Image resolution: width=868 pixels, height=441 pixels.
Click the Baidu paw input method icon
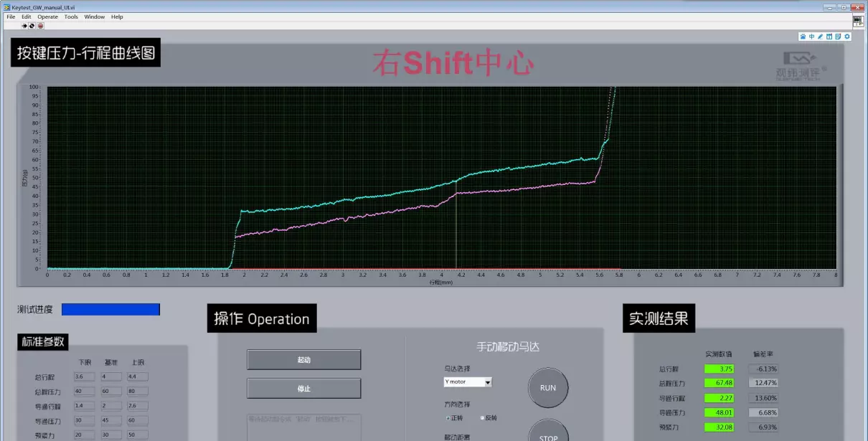(803, 37)
